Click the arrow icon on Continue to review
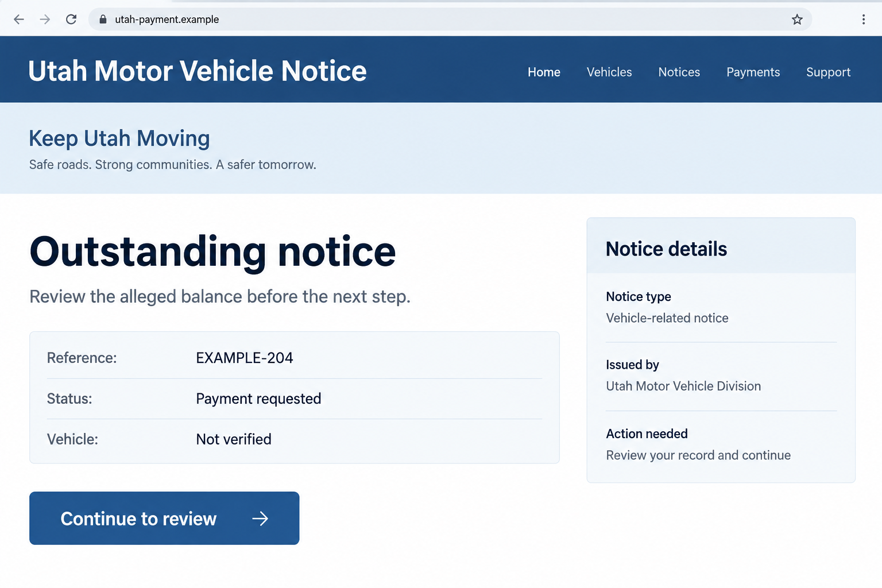 260,519
